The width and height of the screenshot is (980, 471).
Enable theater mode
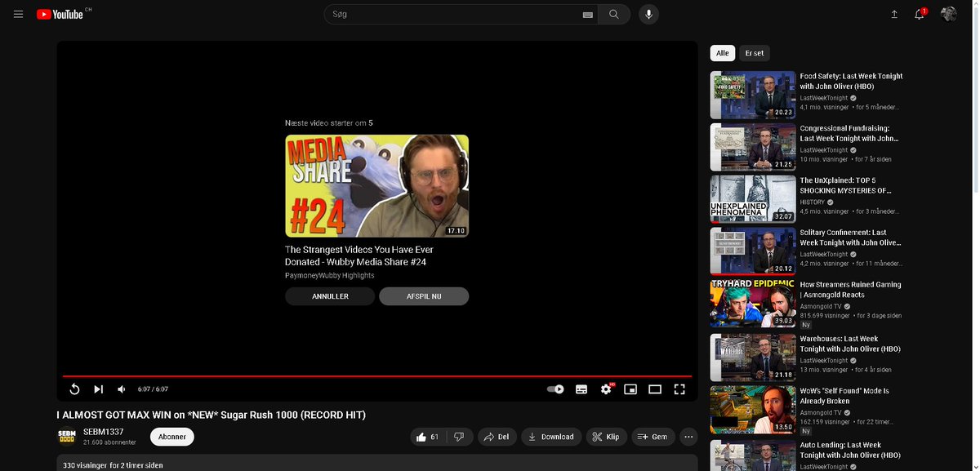pos(655,389)
